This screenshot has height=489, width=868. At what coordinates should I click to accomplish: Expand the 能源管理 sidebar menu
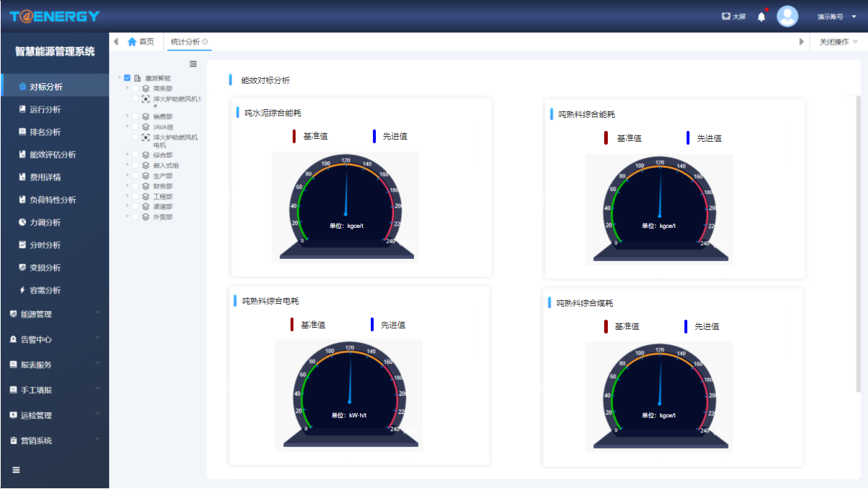[55, 314]
